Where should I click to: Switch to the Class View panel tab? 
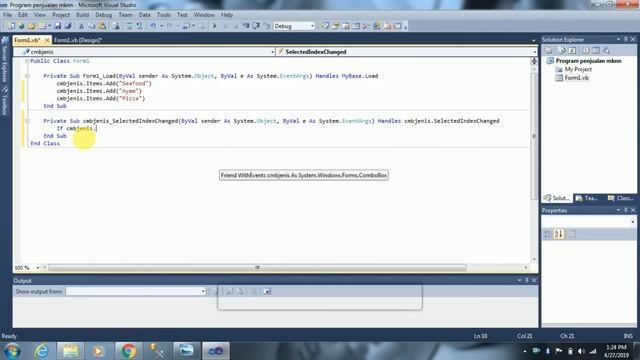tap(620, 198)
